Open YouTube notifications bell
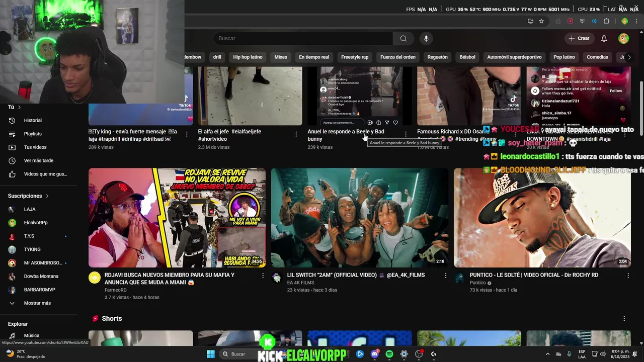Image resolution: width=644 pixels, height=362 pixels. [x=604, y=39]
